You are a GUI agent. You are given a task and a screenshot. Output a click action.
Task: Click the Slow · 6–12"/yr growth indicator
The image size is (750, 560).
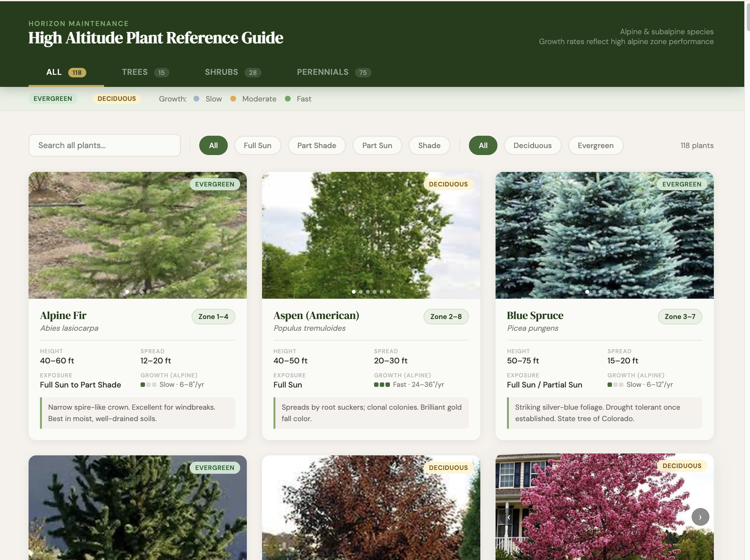pyautogui.click(x=640, y=385)
